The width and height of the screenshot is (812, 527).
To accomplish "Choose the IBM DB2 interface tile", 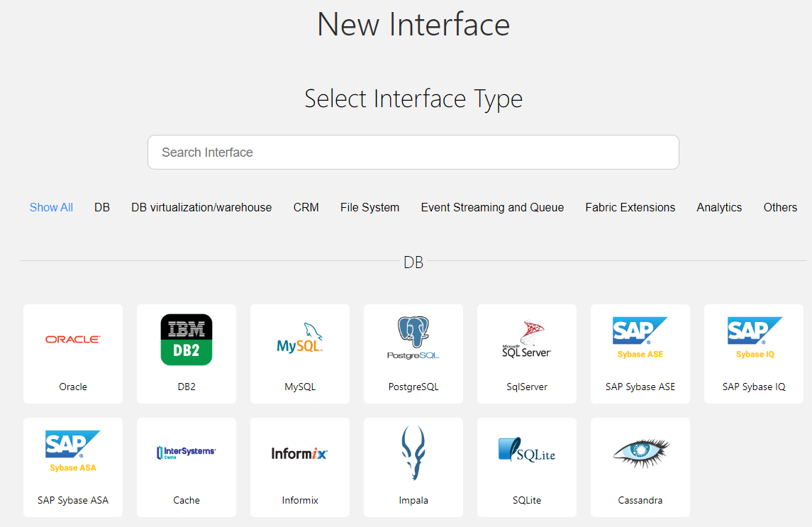I will 187,340.
